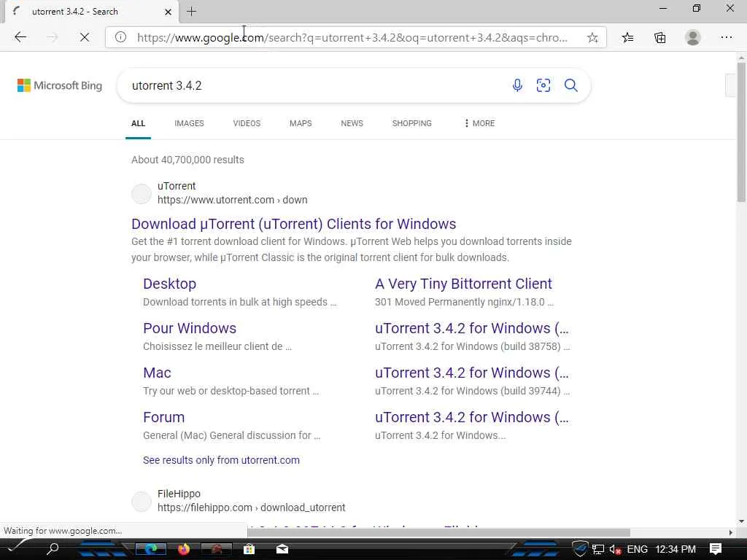747x560 pixels.
Task: Add this page to favorites star
Action: pos(592,37)
